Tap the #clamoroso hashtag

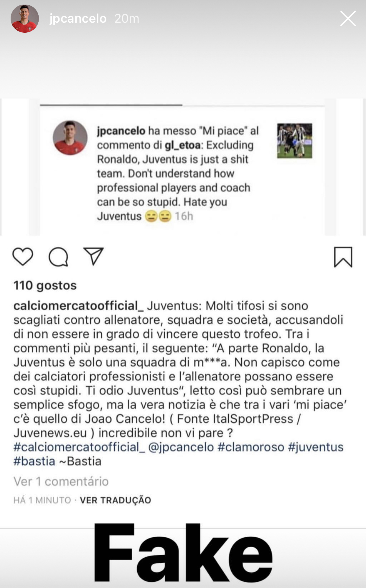point(251,447)
